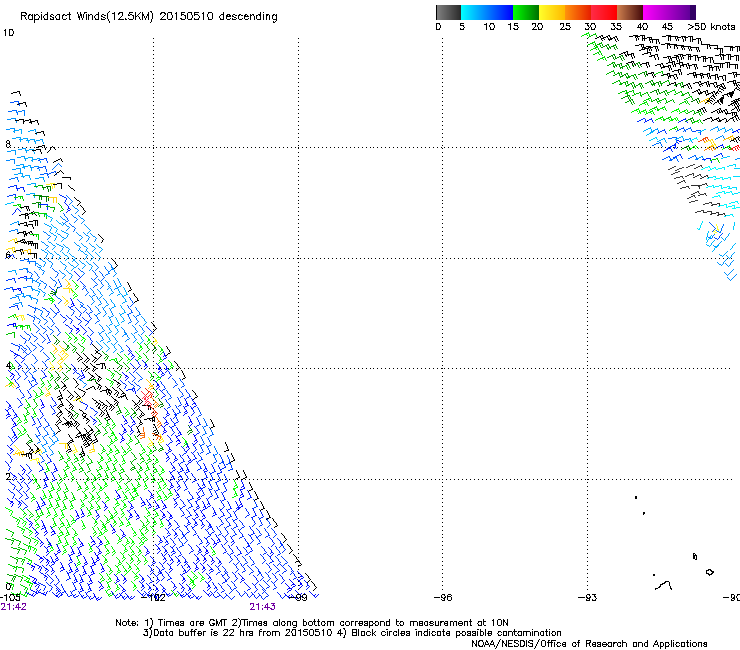
Task: Click the '45' legend scale number
Action: pyautogui.click(x=667, y=27)
